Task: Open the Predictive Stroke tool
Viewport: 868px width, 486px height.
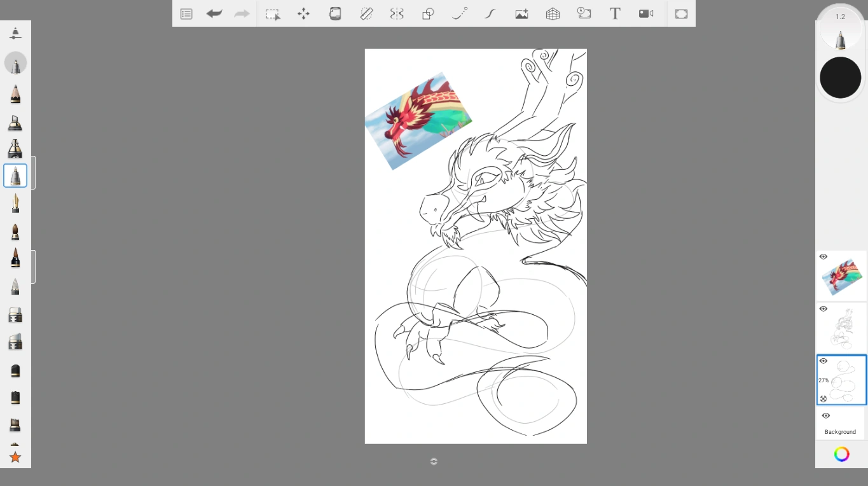Action: pyautogui.click(x=459, y=13)
